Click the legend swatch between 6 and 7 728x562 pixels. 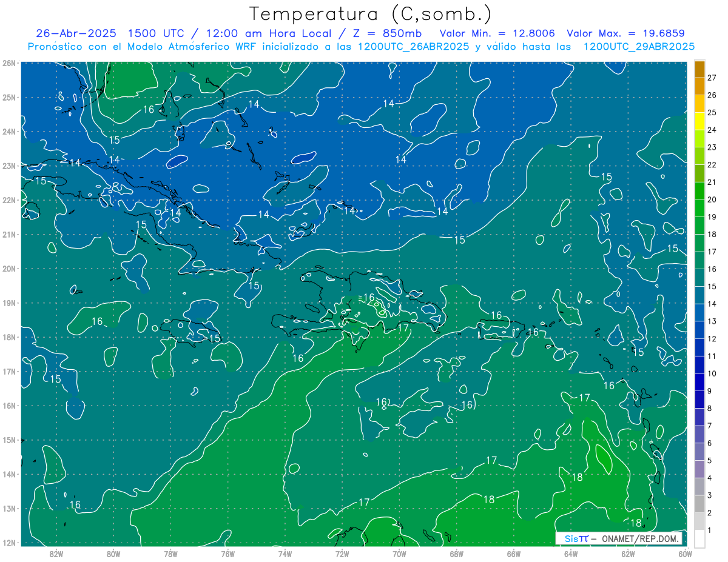pyautogui.click(x=699, y=434)
